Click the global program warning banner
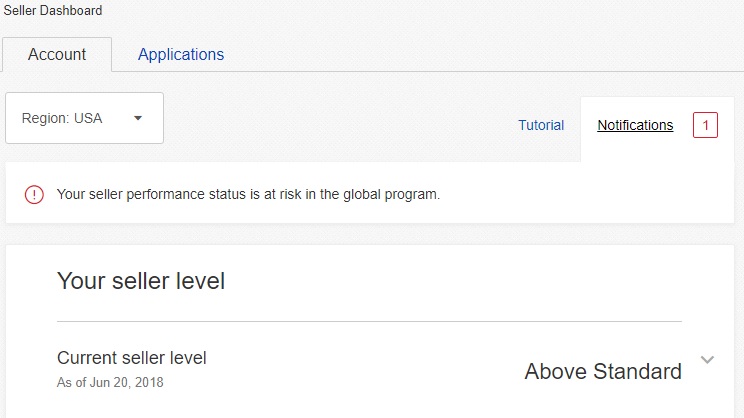 pyautogui.click(x=370, y=193)
